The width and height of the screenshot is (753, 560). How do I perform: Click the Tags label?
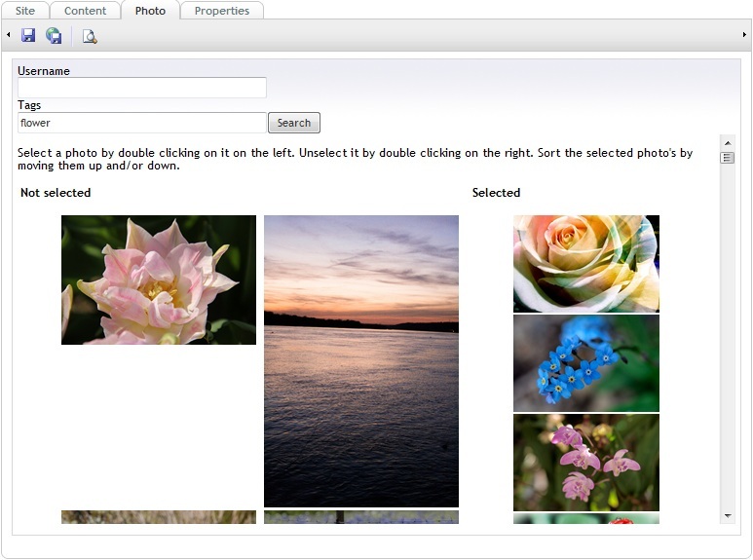(29, 105)
